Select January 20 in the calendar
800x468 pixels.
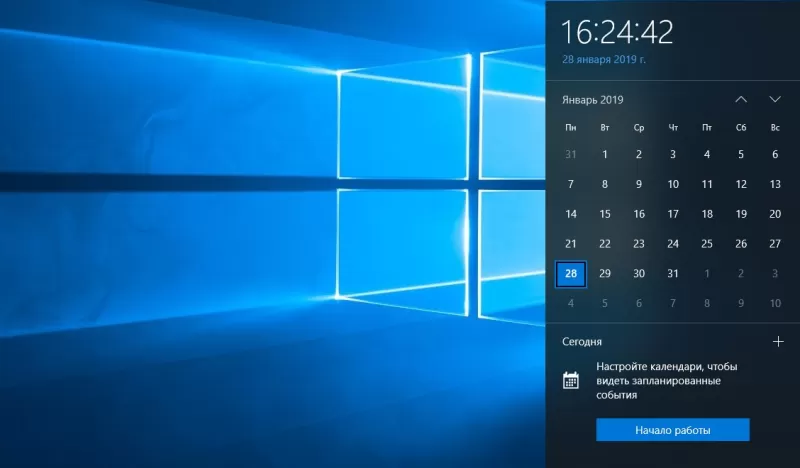(x=775, y=214)
